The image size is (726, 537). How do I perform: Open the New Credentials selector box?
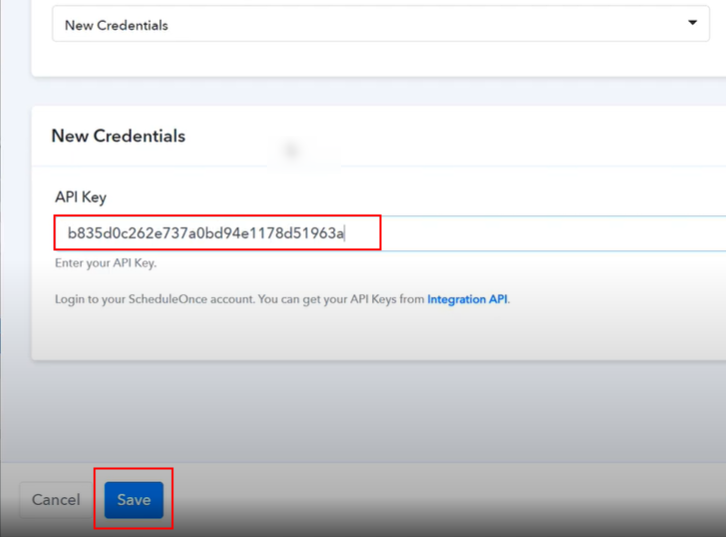[380, 25]
